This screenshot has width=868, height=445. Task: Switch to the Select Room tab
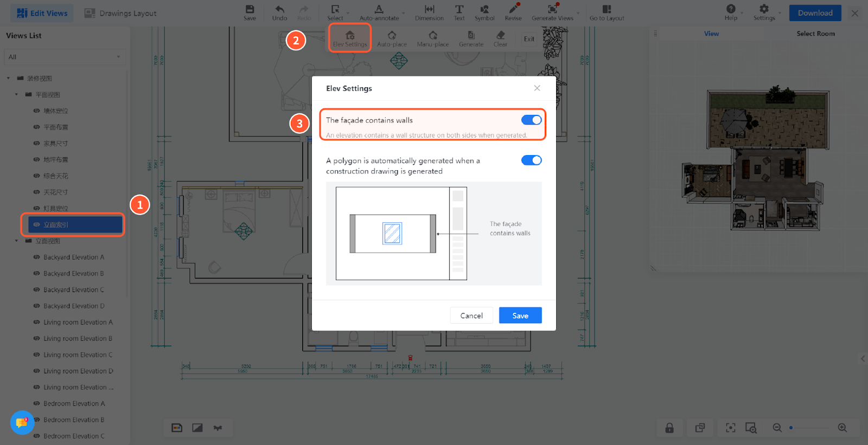(815, 34)
